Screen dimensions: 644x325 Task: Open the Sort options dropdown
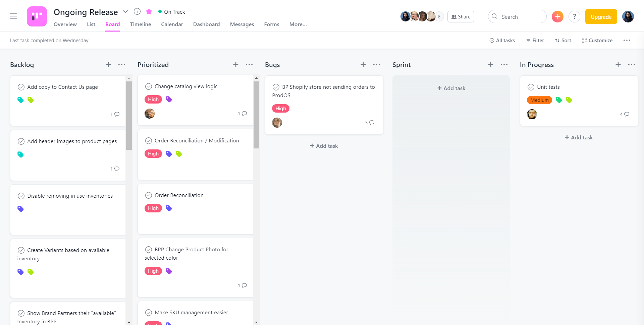coord(563,41)
